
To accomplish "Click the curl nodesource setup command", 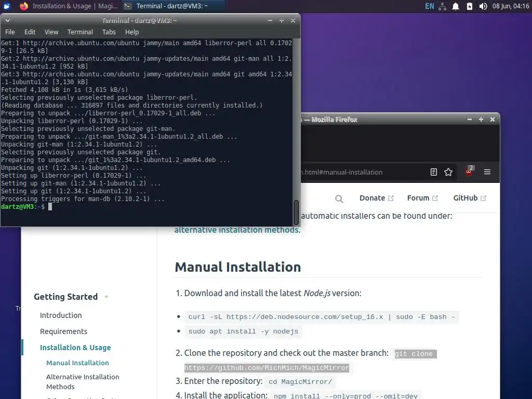I will click(x=321, y=317).
